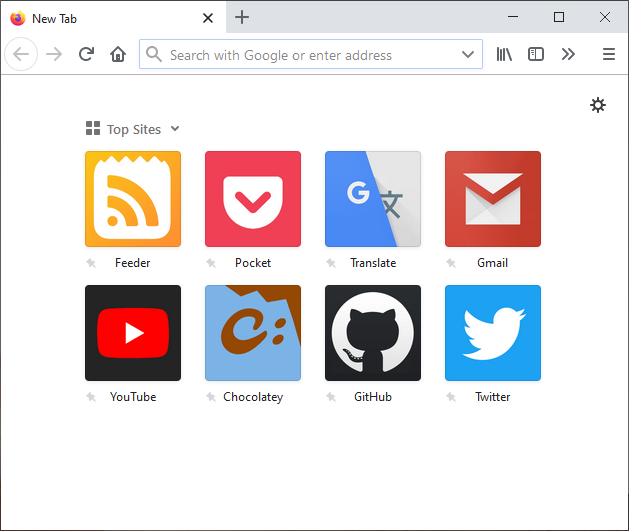Click the pin icon next to Chocolatey
629x531 pixels.
pyautogui.click(x=211, y=397)
